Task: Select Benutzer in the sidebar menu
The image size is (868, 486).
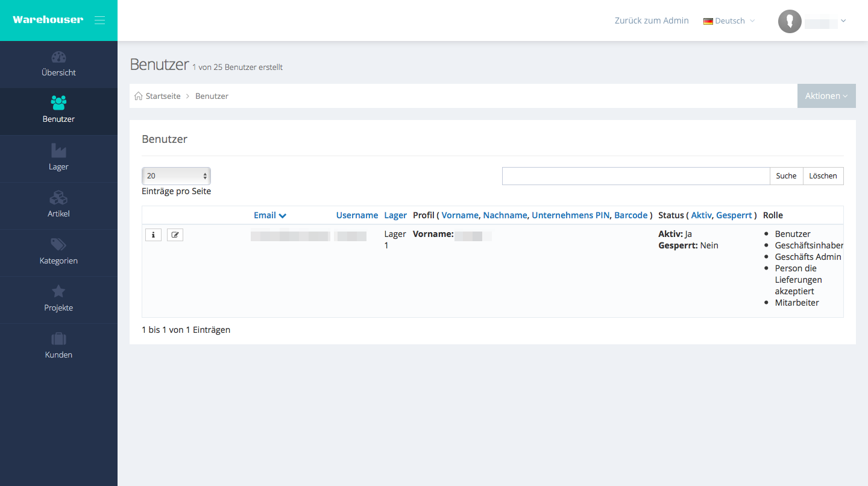Action: pos(58,111)
